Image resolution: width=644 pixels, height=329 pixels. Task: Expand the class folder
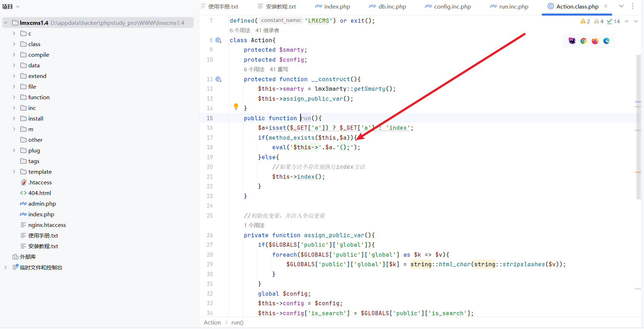(14, 44)
